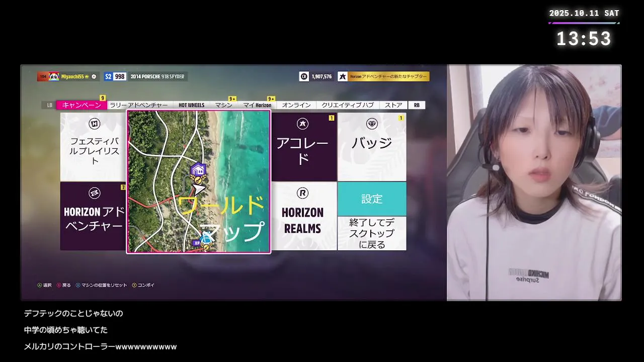
Task: Open the ストア tab
Action: (x=393, y=105)
